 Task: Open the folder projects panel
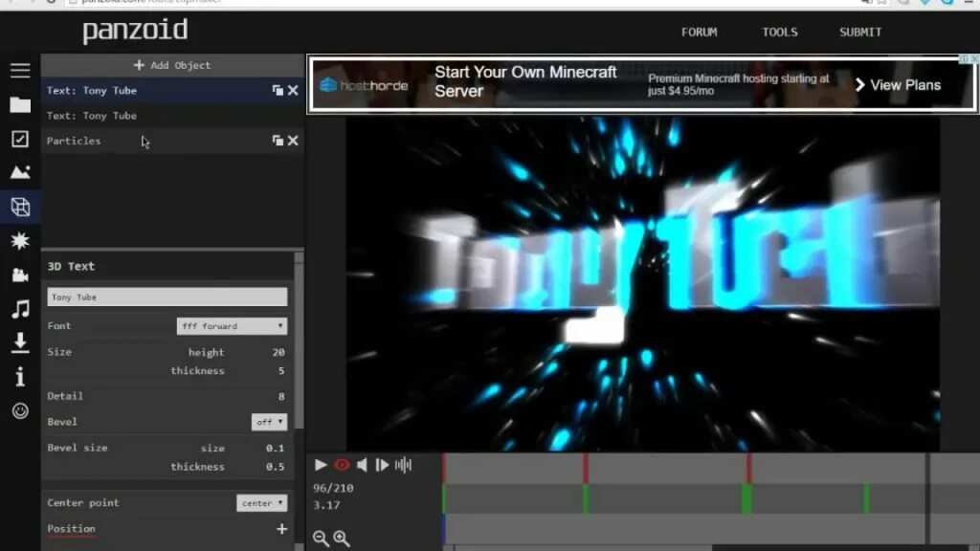pos(20,105)
